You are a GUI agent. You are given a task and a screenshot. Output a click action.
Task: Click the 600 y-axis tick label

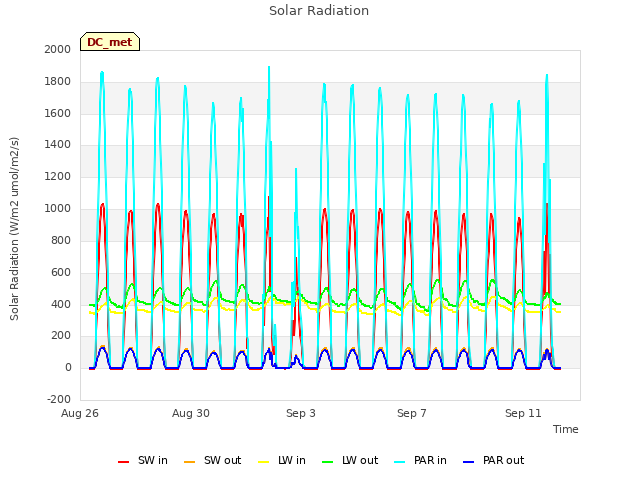click(x=61, y=272)
